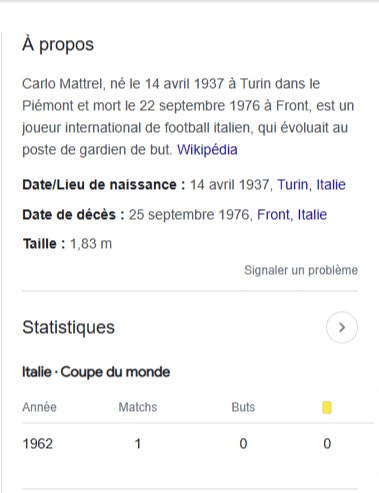The height and width of the screenshot is (493, 379).
Task: Open Turin link in birth place
Action: pyautogui.click(x=293, y=185)
